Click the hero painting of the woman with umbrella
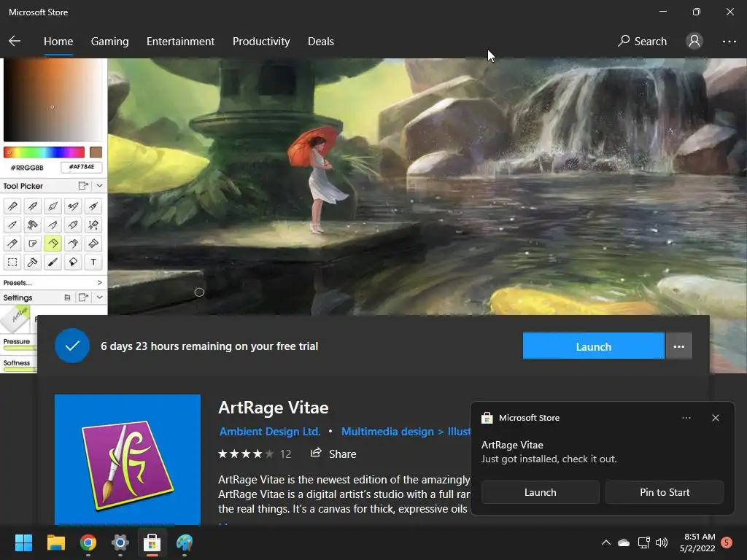Viewport: 747px width, 560px height. (x=427, y=186)
